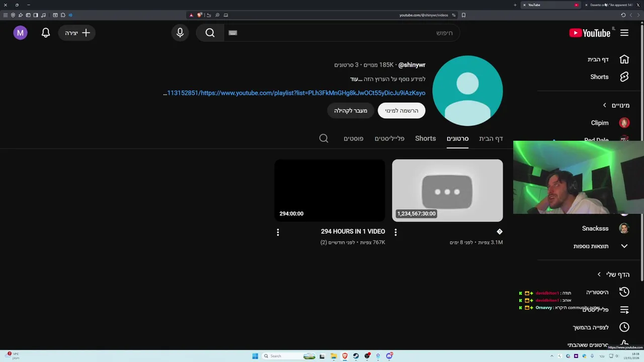This screenshot has height=362, width=644.
Task: Open the on-screen keyboard in search
Action: (232, 33)
